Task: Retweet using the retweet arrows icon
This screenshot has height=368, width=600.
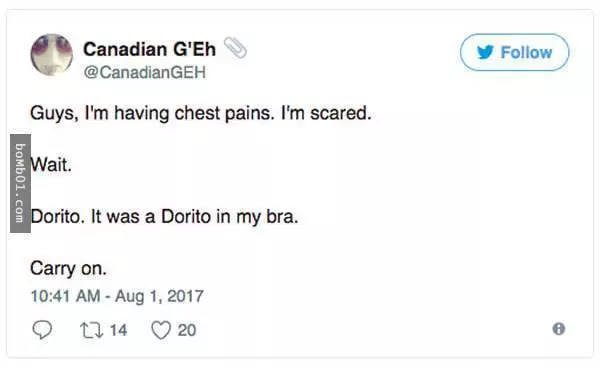Action: click(91, 330)
